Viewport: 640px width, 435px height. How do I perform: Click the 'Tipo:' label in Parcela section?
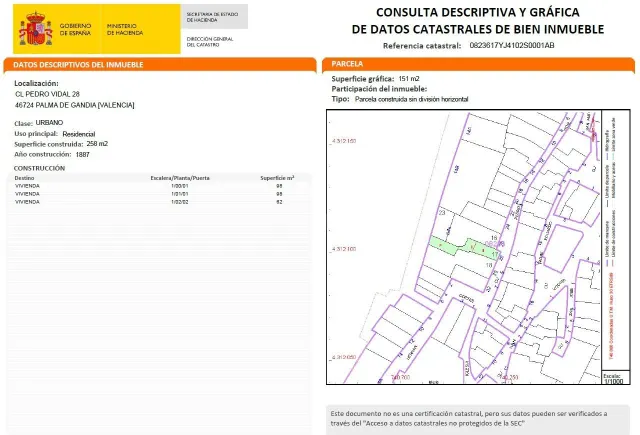[x=340, y=99]
